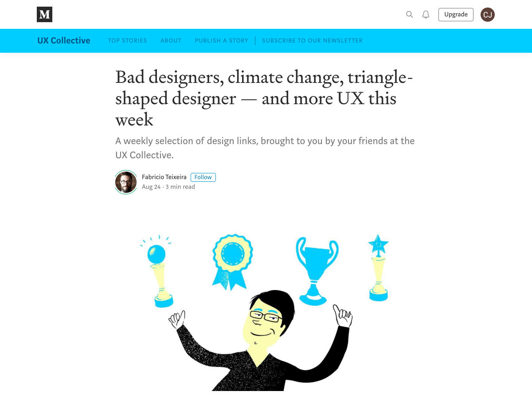Click the article headline text
Image resolution: width=532 pixels, height=399 pixels.
coord(264,98)
